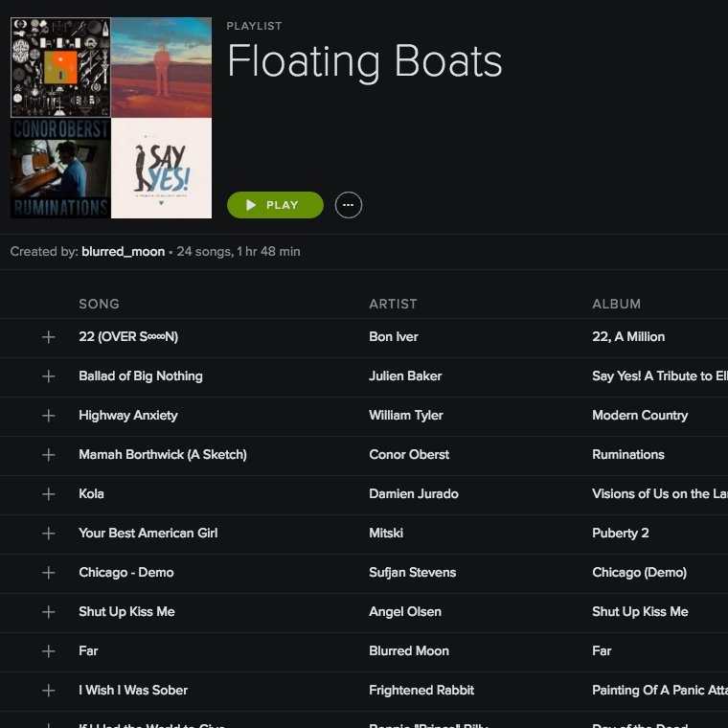Open album Modern Country
This screenshot has width=728, height=728.
[640, 416]
